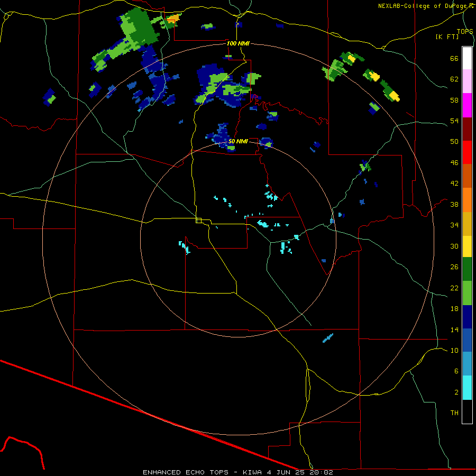476x476 pixels.
Task: Select the "22" legend value
Action: click(x=454, y=288)
